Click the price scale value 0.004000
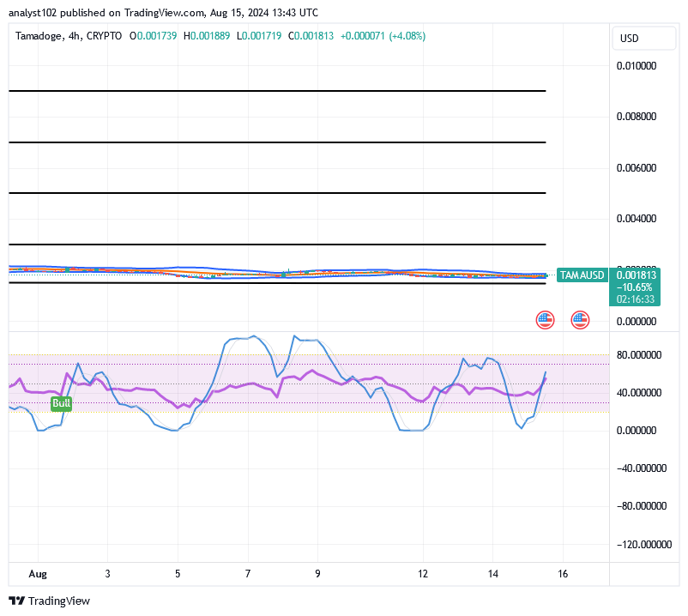The image size is (688, 616). pyautogui.click(x=636, y=219)
